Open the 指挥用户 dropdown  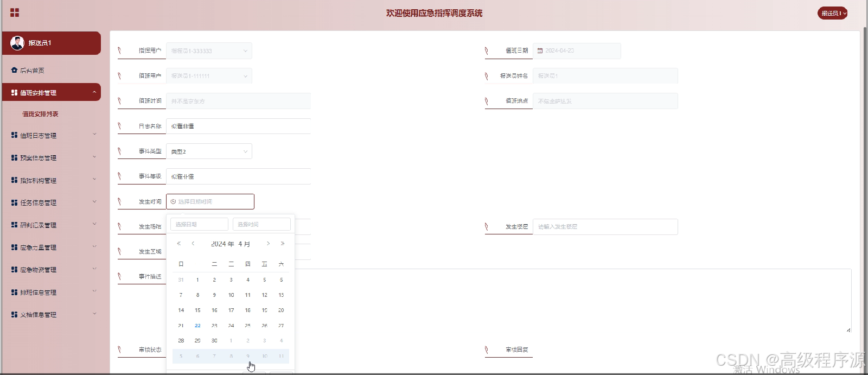209,50
